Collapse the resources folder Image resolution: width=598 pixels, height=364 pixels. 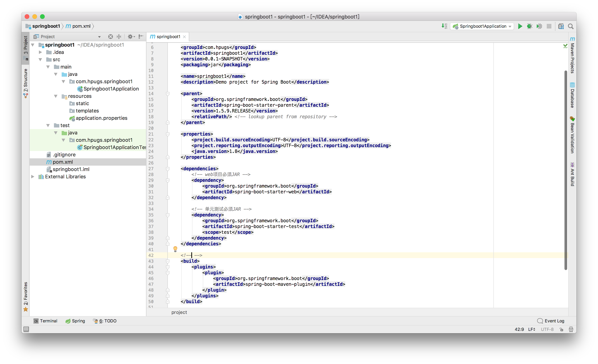click(56, 96)
